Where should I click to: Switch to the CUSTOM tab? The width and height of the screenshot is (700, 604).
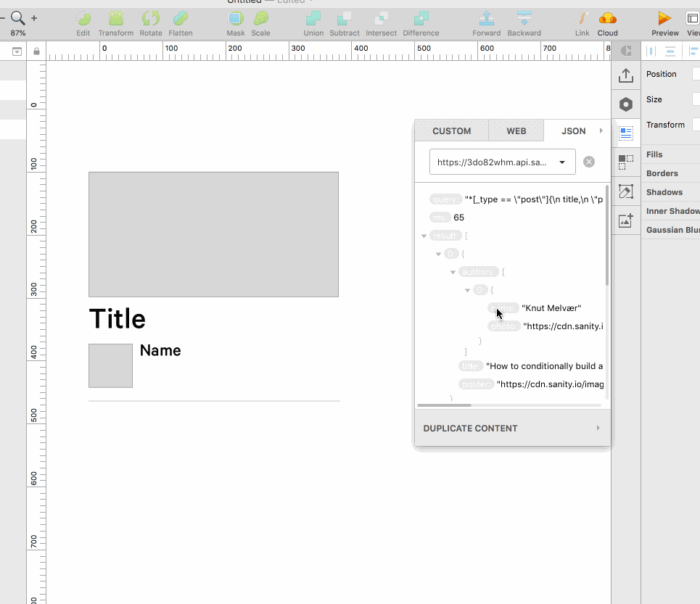tap(451, 130)
